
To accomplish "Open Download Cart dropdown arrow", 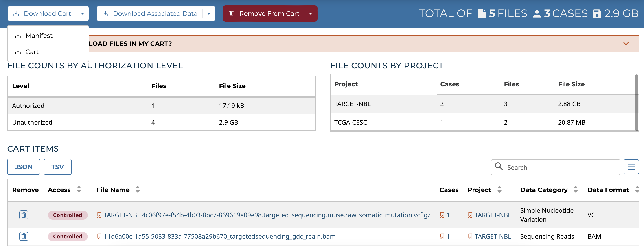I will [83, 13].
